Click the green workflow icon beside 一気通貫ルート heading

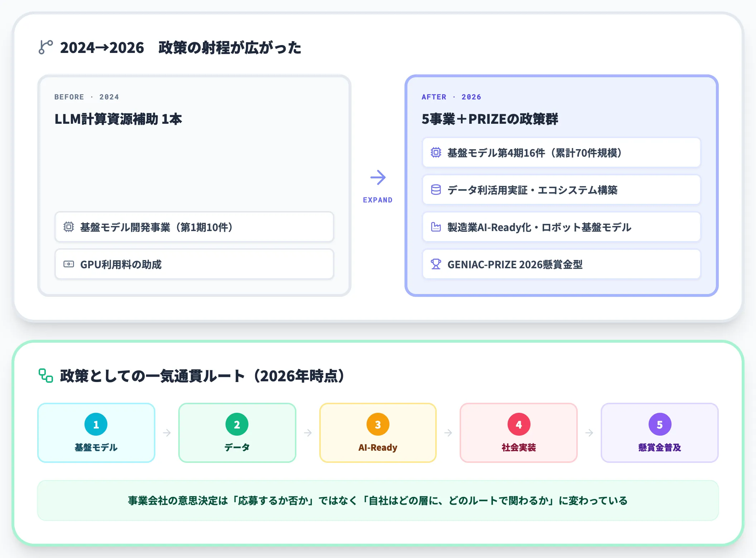[45, 376]
